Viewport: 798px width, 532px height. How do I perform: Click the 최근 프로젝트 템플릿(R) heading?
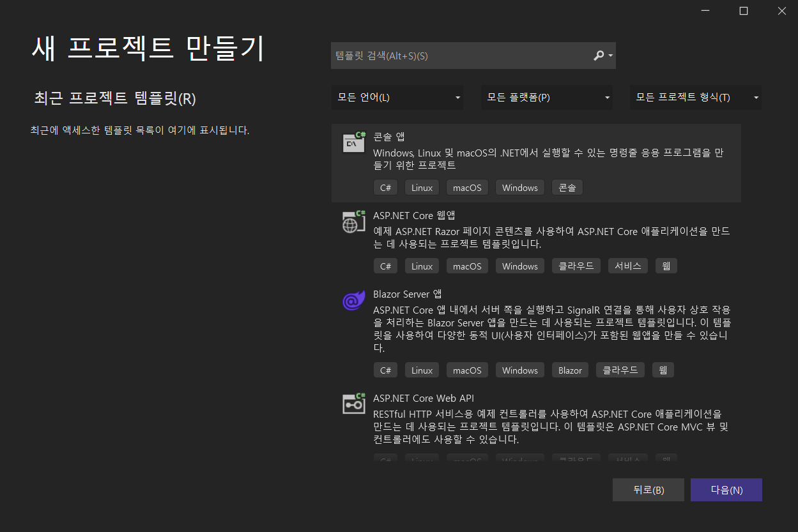(x=115, y=98)
